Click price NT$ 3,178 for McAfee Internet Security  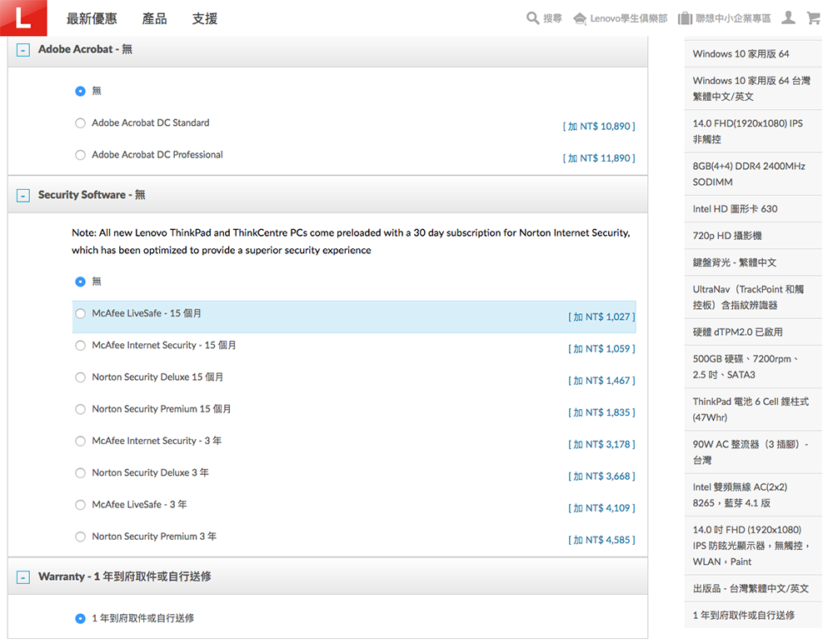601,445
